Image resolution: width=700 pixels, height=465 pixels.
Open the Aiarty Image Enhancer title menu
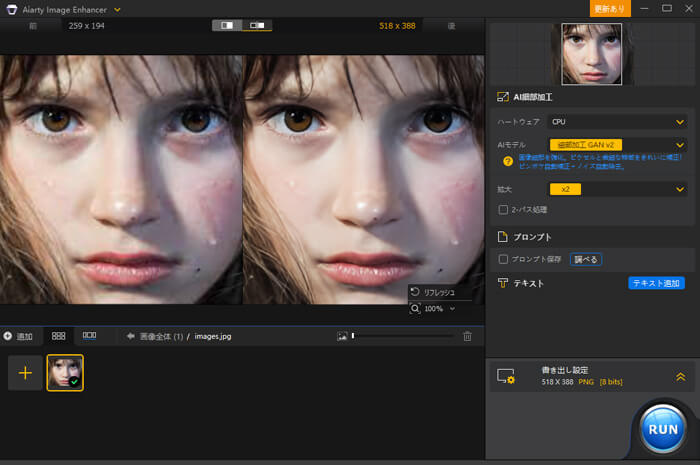click(x=118, y=9)
